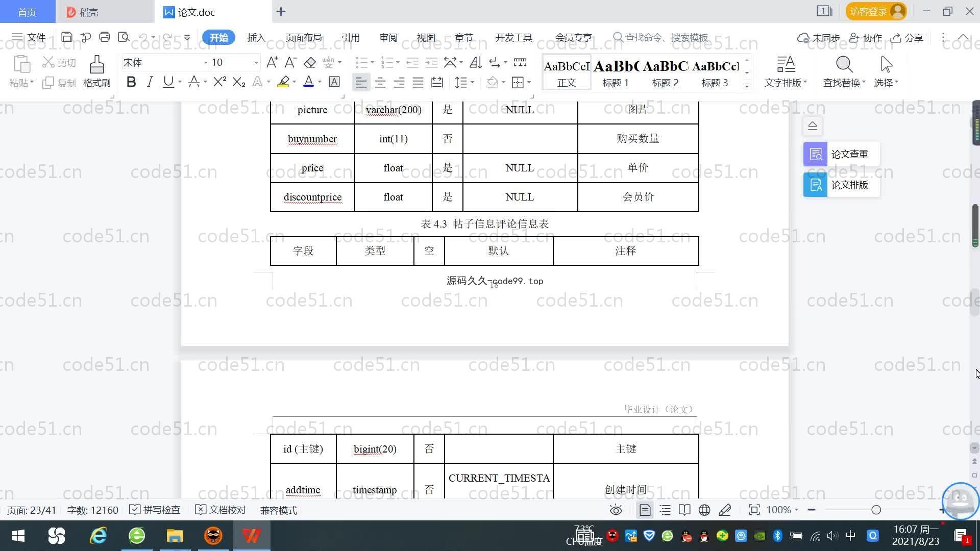Open Print Preview icon
Image resolution: width=980 pixels, height=551 pixels.
[124, 37]
